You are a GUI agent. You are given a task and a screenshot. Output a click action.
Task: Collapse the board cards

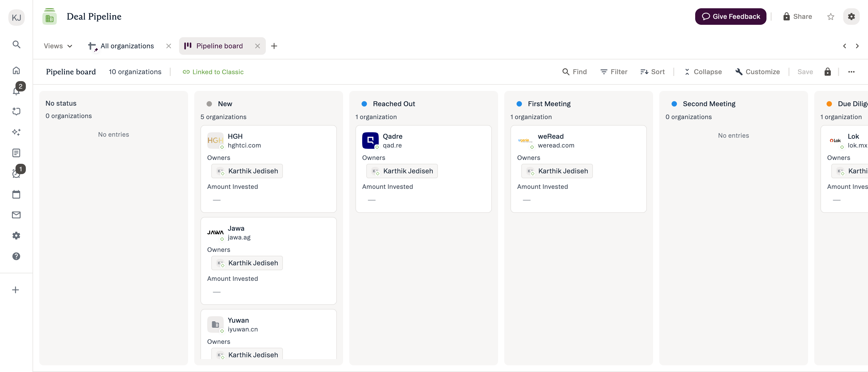pos(703,72)
